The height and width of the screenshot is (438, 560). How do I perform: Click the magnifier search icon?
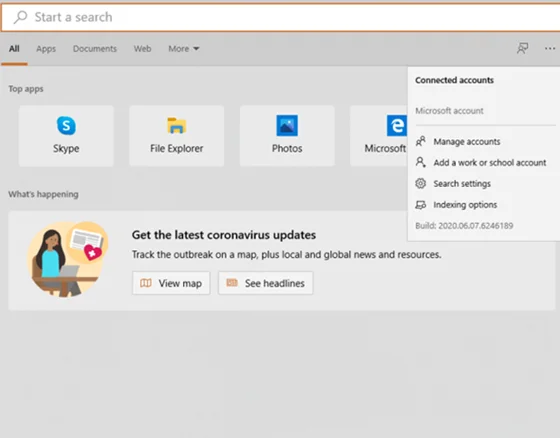click(x=20, y=17)
